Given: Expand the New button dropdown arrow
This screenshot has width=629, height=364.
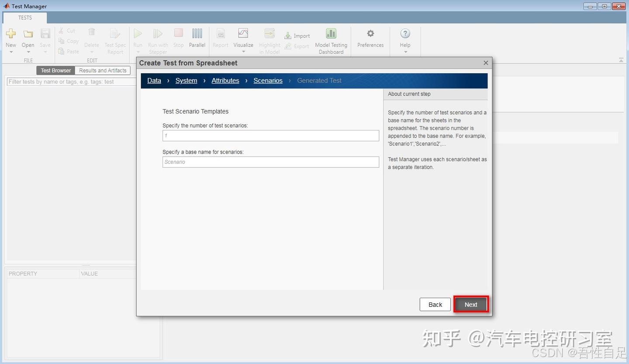Looking at the screenshot, I should [10, 51].
